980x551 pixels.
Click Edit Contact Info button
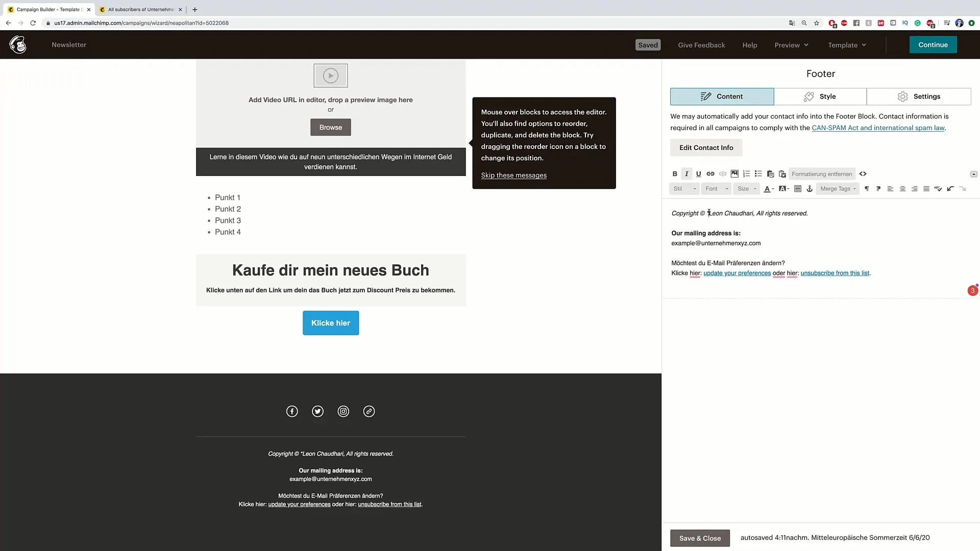706,146
